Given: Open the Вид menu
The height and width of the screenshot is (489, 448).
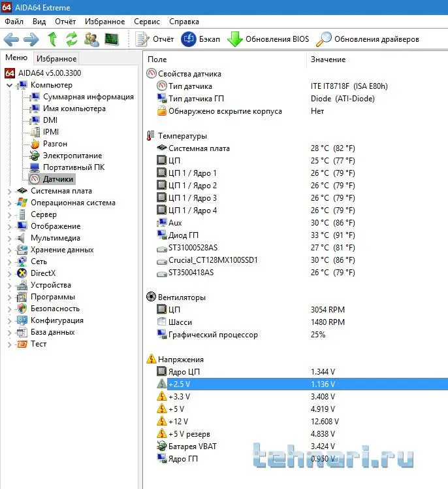Looking at the screenshot, I should pyautogui.click(x=39, y=22).
